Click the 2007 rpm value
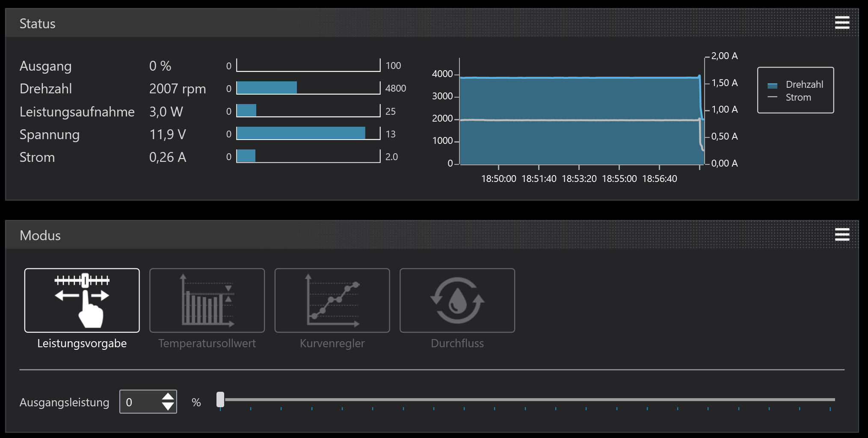Image resolution: width=868 pixels, height=438 pixels. coord(178,89)
